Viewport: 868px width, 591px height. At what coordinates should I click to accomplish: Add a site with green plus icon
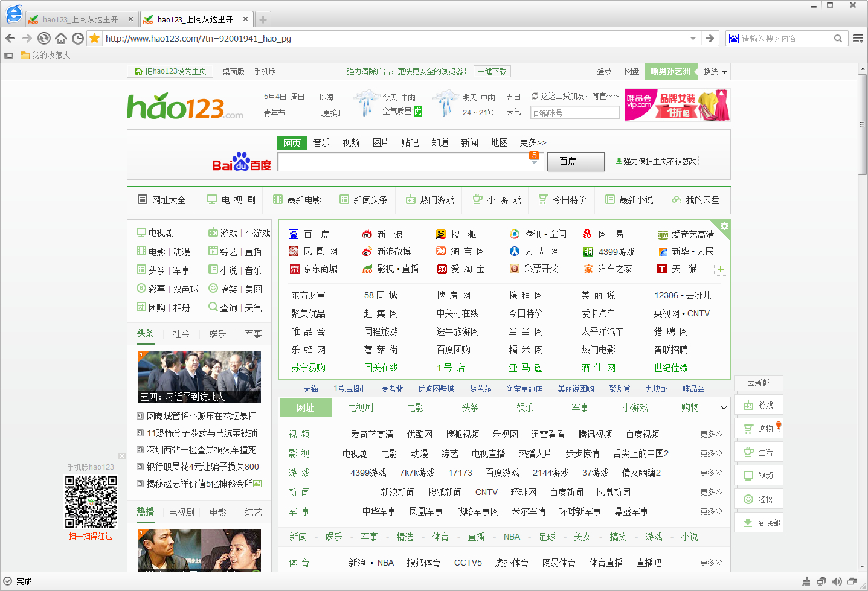721,269
